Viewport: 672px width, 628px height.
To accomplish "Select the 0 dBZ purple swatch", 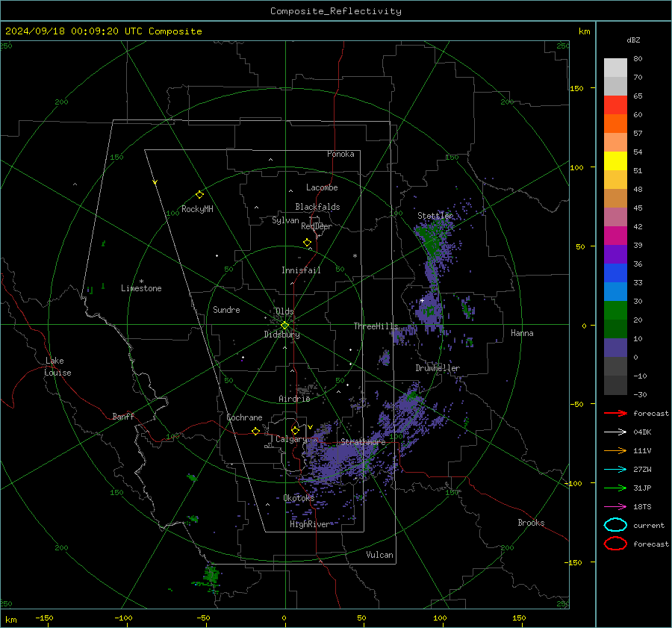I will [615, 347].
